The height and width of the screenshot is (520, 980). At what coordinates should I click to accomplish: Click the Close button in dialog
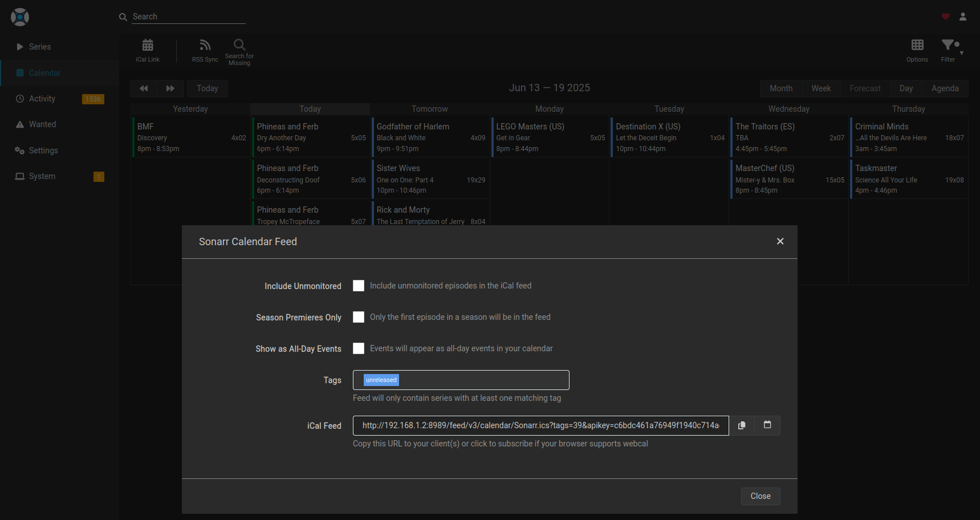point(761,496)
